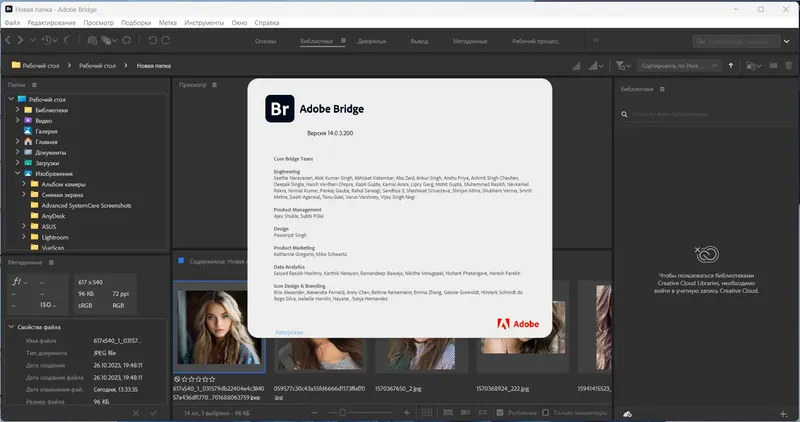This screenshot has width=800, height=422.
Task: Open recent folders icon
Action: tap(751, 66)
